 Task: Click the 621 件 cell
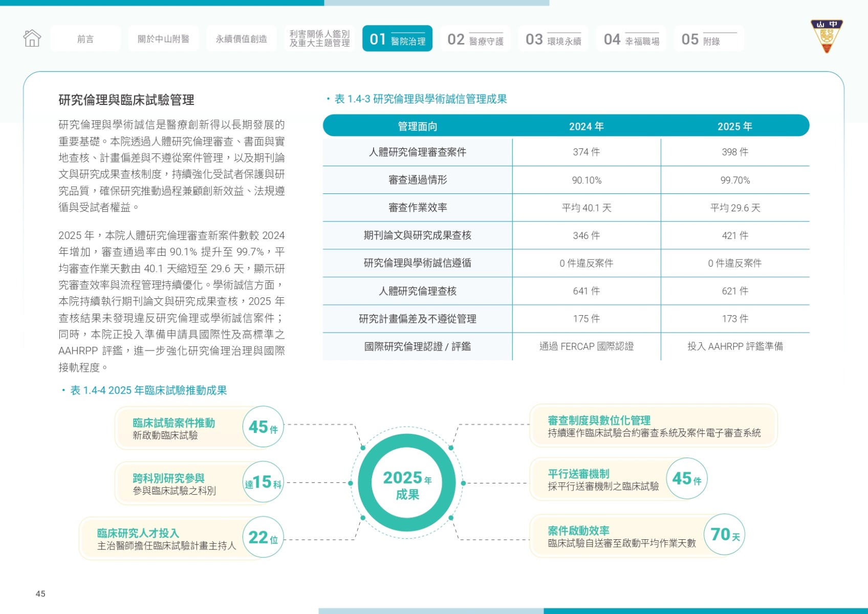(x=735, y=291)
